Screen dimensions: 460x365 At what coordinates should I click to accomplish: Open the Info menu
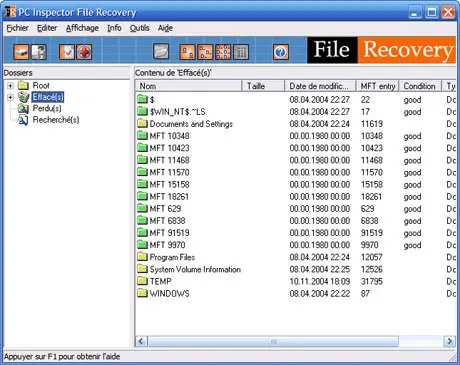[114, 28]
